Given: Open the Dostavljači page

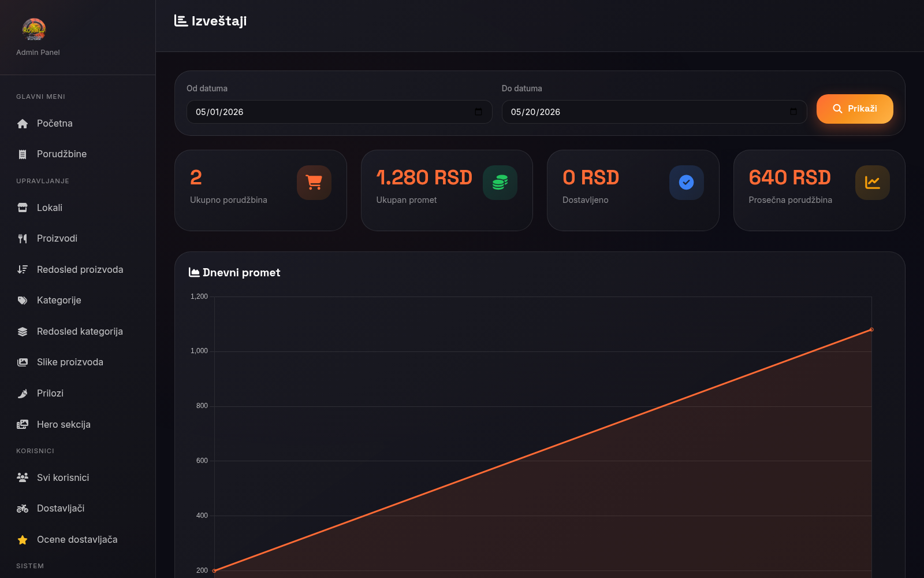Looking at the screenshot, I should click(77, 509).
